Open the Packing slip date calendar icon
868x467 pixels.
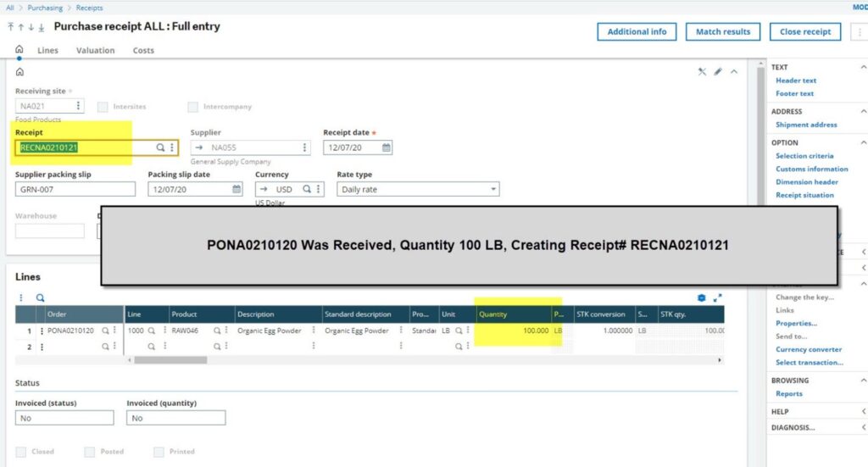[236, 190]
